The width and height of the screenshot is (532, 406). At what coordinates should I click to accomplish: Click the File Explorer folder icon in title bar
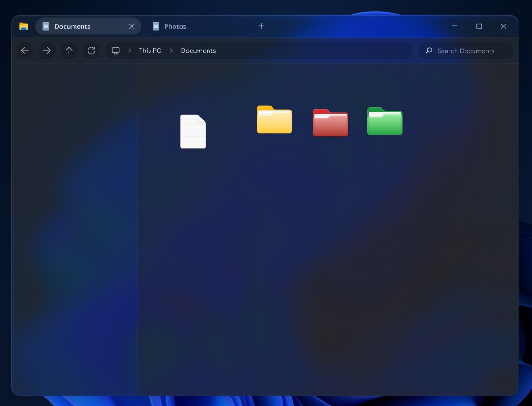pyautogui.click(x=24, y=26)
